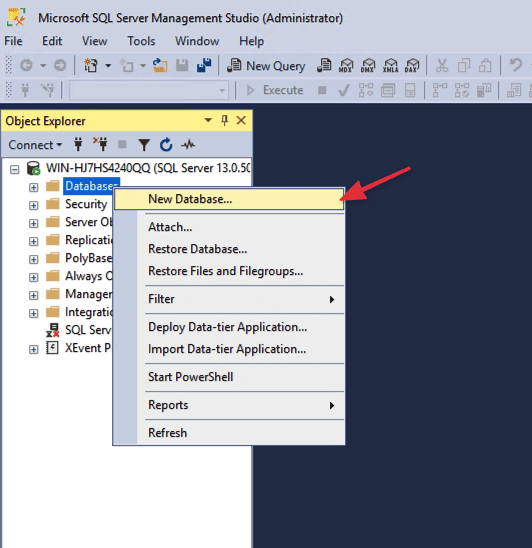Click the Navigate Forward icon

pos(60,65)
